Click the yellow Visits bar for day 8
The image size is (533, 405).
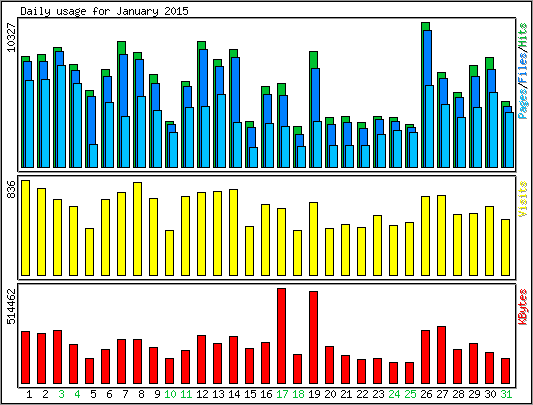coord(137,229)
